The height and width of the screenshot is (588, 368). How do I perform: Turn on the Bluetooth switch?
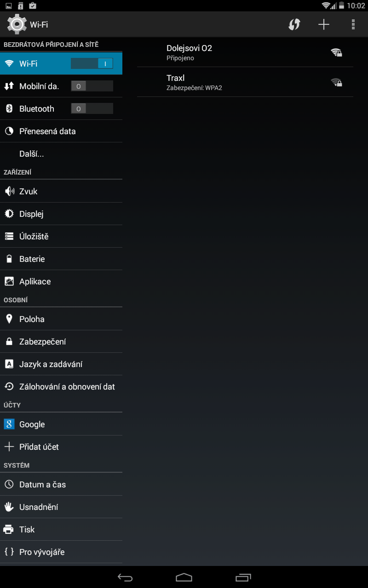tap(92, 108)
